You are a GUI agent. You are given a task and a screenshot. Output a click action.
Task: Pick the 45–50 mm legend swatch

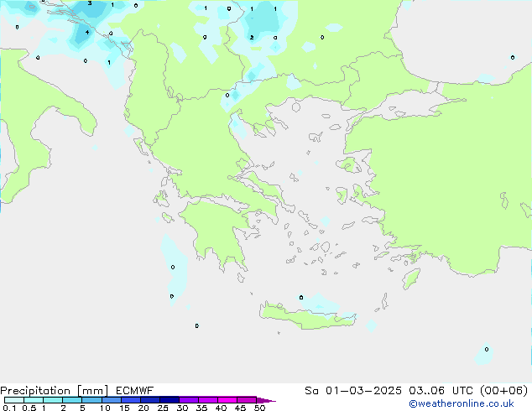pos(247,400)
